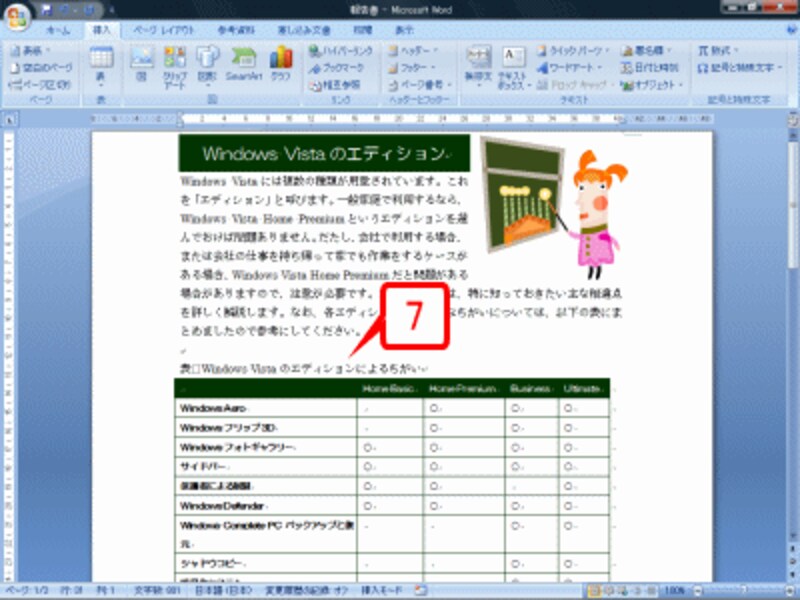This screenshot has width=800, height=600.
Task: Open the quick access toolbar customize arrow
Action: click(x=111, y=10)
